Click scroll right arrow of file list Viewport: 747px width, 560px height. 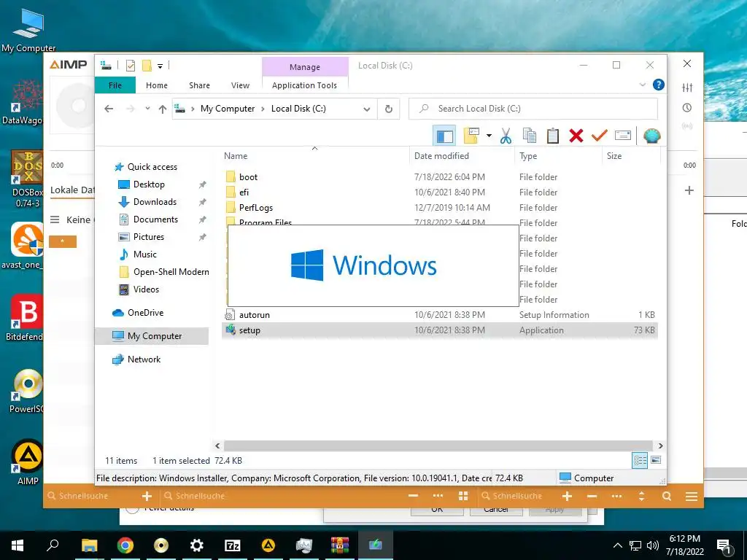pos(660,446)
